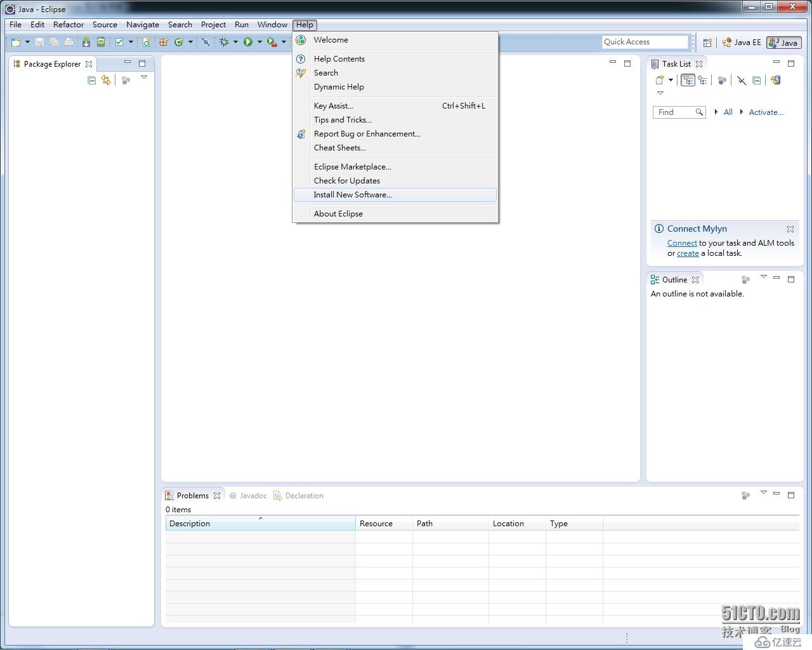This screenshot has width=812, height=650.
Task: Click the New Java Package icon
Action: point(164,42)
